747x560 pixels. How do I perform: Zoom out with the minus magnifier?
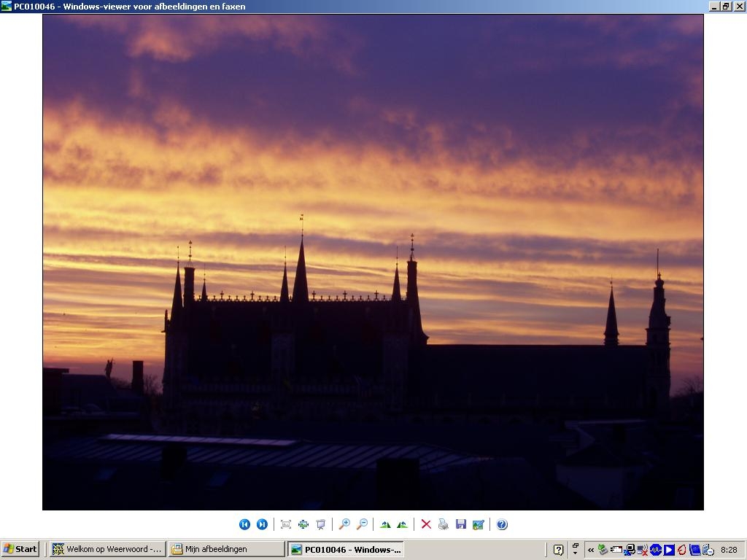coord(362,524)
